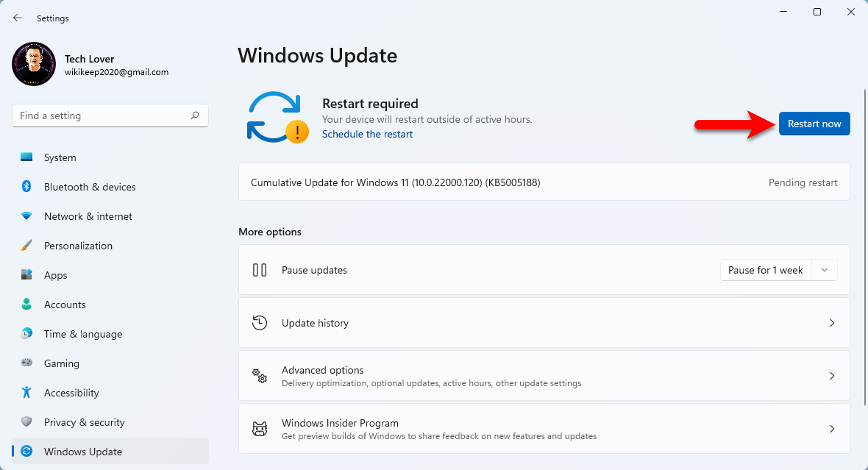Viewport: 868px width, 470px height.
Task: Click the Windows Insider Program cat icon
Action: [260, 429]
